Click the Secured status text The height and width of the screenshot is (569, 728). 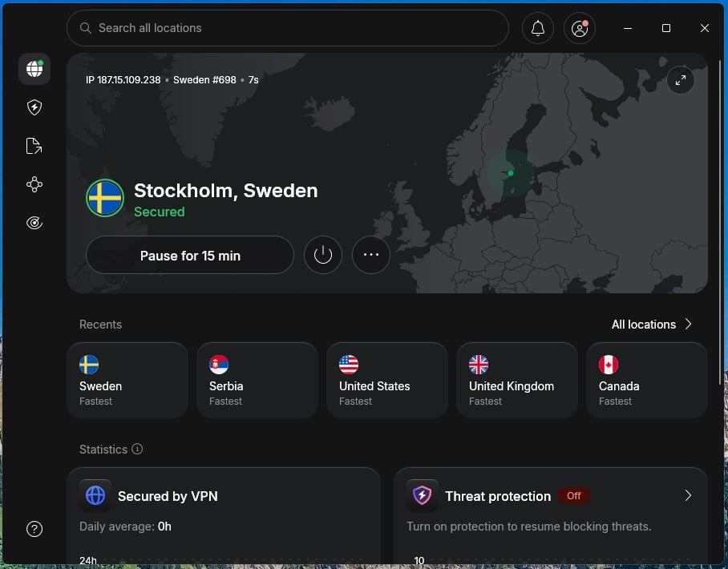(x=160, y=212)
